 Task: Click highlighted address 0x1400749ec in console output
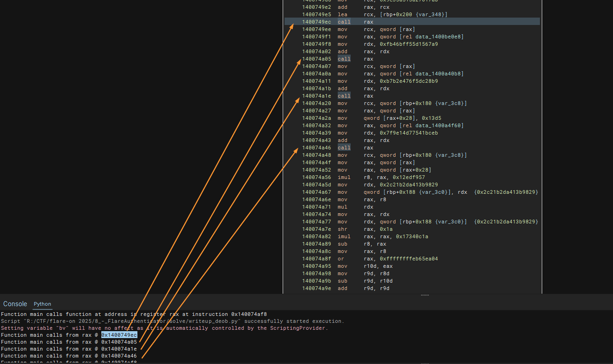click(x=119, y=335)
